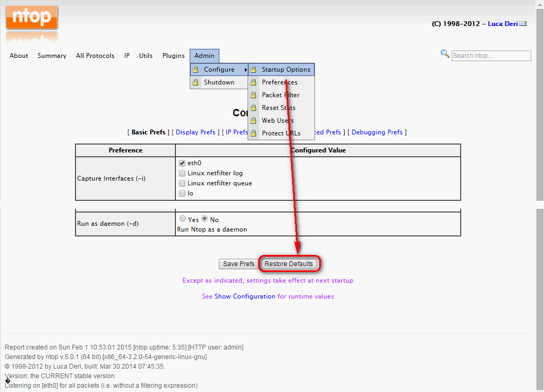
Task: Select Reset Stats in the submenu
Action: (x=282, y=107)
